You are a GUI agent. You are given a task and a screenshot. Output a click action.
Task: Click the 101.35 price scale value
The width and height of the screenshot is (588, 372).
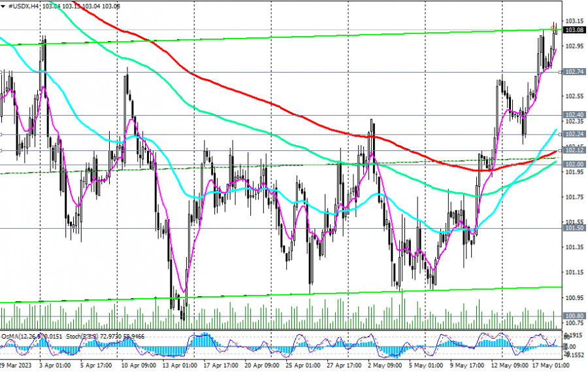coord(574,247)
